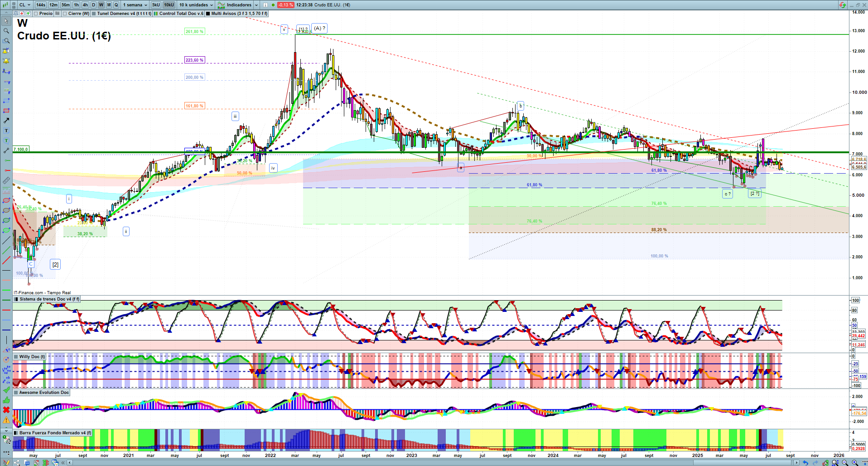Viewport: 868px width, 466px height.
Task: Select the W weekly timeframe button
Action: 101,5
